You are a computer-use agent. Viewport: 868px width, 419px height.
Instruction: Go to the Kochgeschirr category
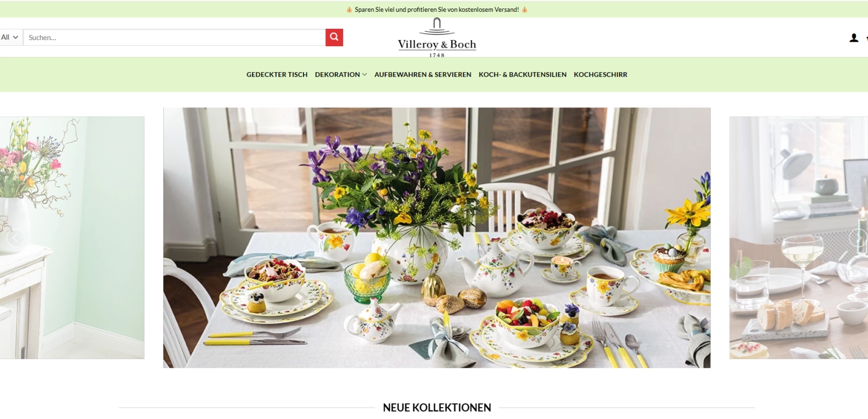pyautogui.click(x=600, y=75)
